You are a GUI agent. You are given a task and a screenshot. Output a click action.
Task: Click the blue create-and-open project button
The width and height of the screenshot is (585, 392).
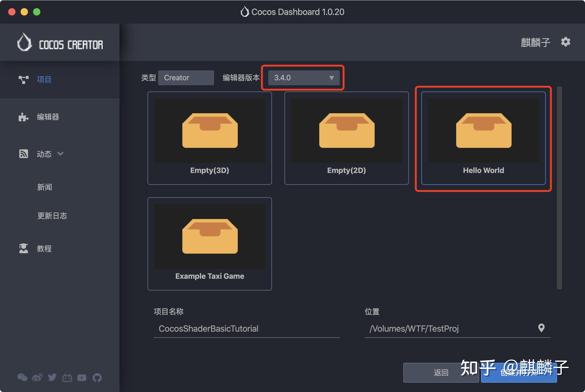pyautogui.click(x=519, y=372)
